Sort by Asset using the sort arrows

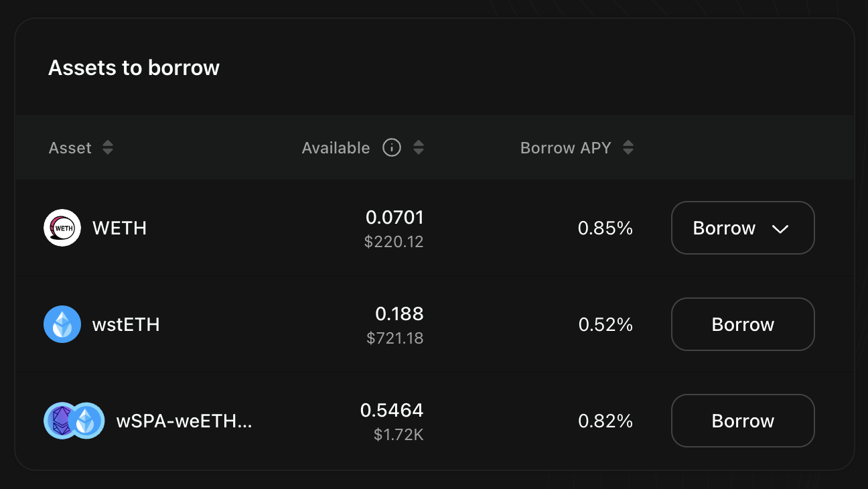click(108, 148)
